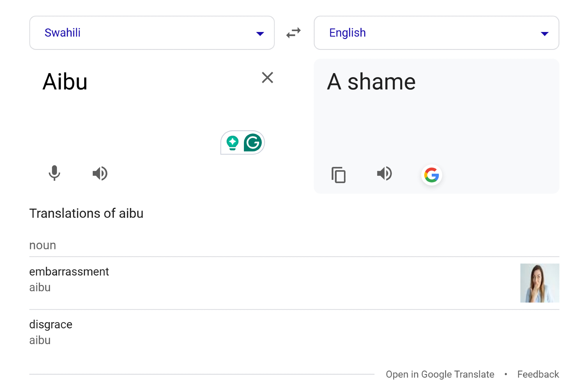Copy the English translation to clipboard
This screenshot has width=587, height=392.
pyautogui.click(x=338, y=175)
